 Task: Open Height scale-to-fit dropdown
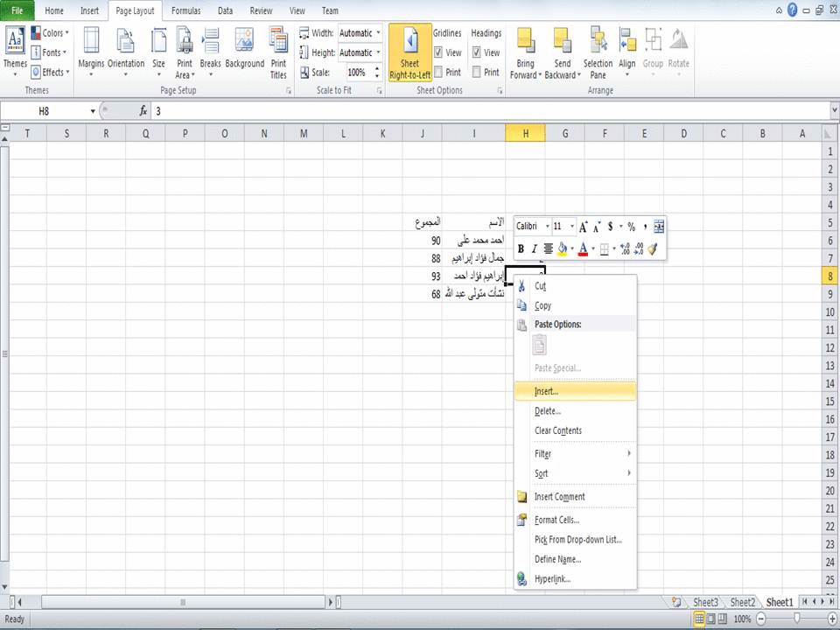(378, 52)
